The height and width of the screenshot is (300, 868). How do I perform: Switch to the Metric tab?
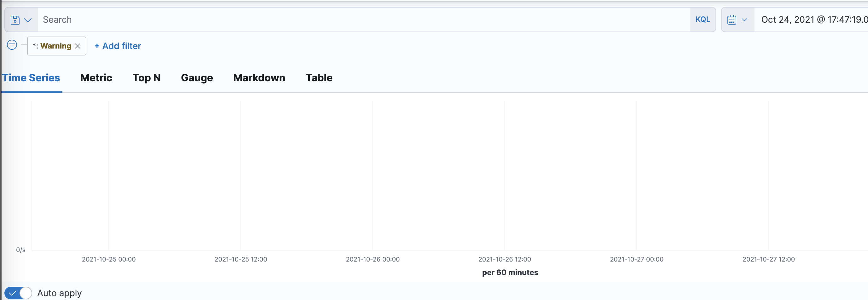(96, 78)
